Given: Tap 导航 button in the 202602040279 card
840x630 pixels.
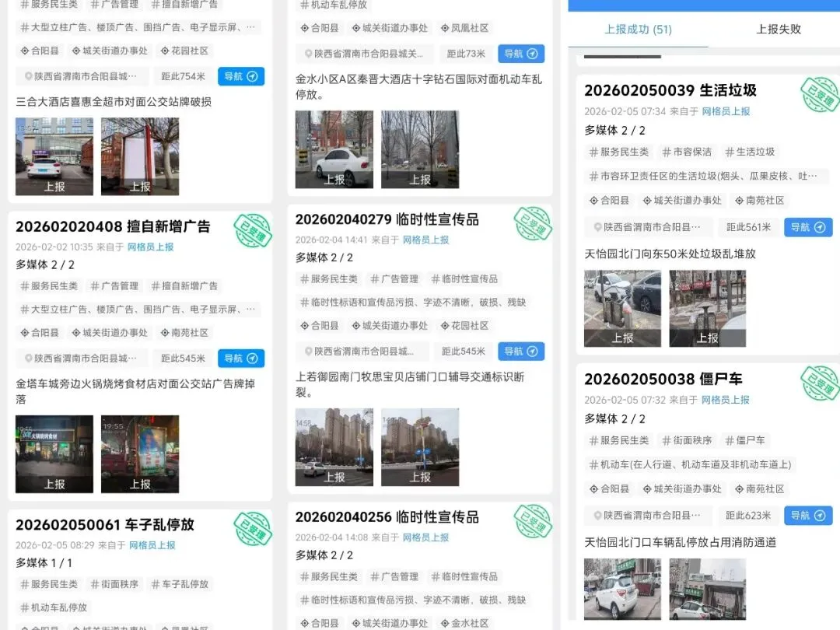Looking at the screenshot, I should click(x=521, y=352).
